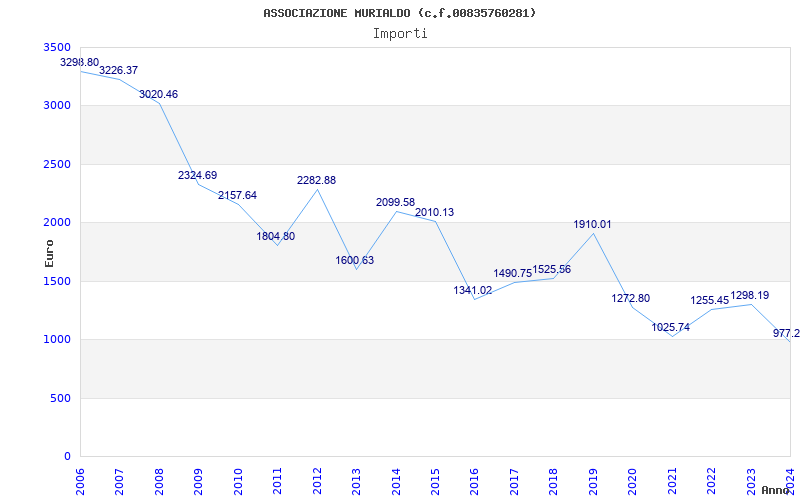800x500 pixels.
Task: Click the 2009 x-axis year label
Action: pyautogui.click(x=198, y=482)
